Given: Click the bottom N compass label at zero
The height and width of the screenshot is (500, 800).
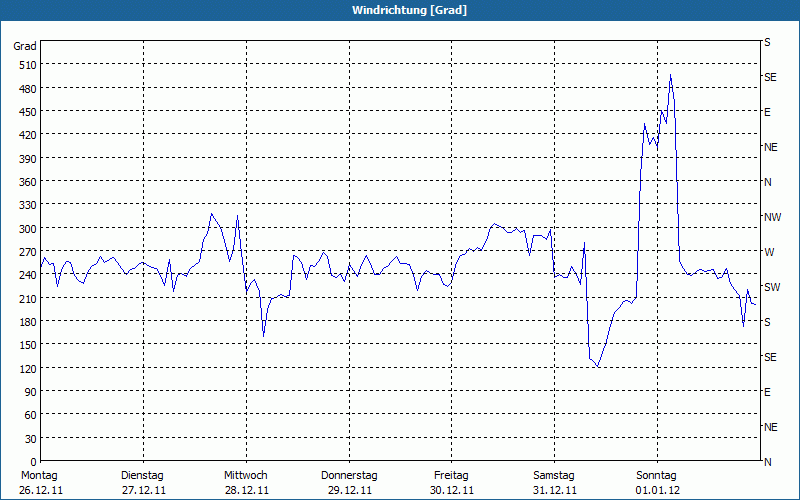Looking at the screenshot, I should coord(768,462).
